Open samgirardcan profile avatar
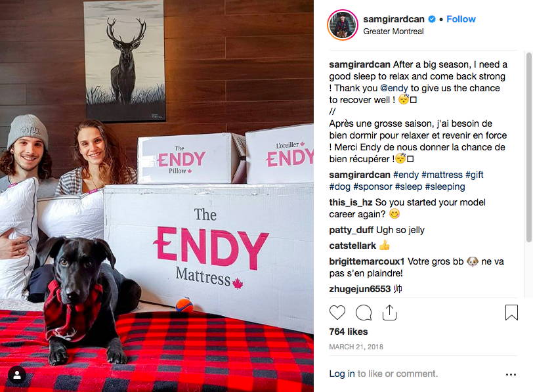 [x=343, y=25]
